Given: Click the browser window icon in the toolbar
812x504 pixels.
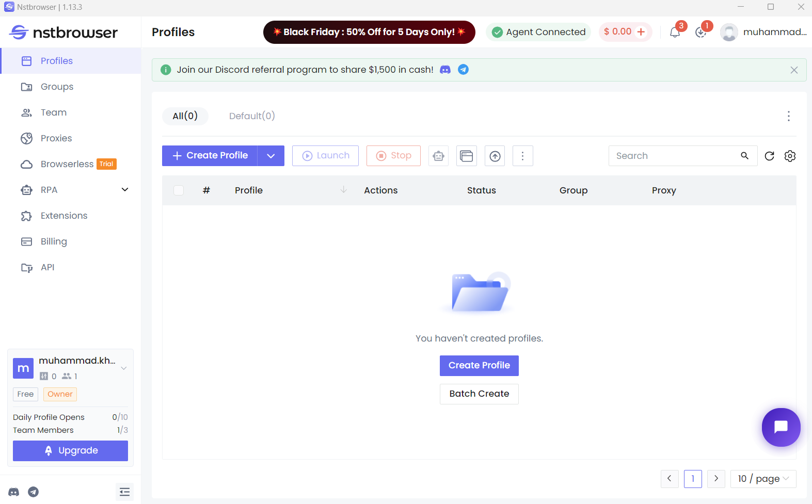Looking at the screenshot, I should pos(467,156).
